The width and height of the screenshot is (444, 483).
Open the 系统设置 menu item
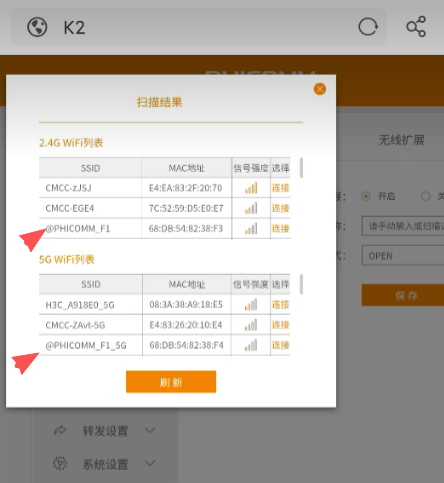tap(105, 464)
